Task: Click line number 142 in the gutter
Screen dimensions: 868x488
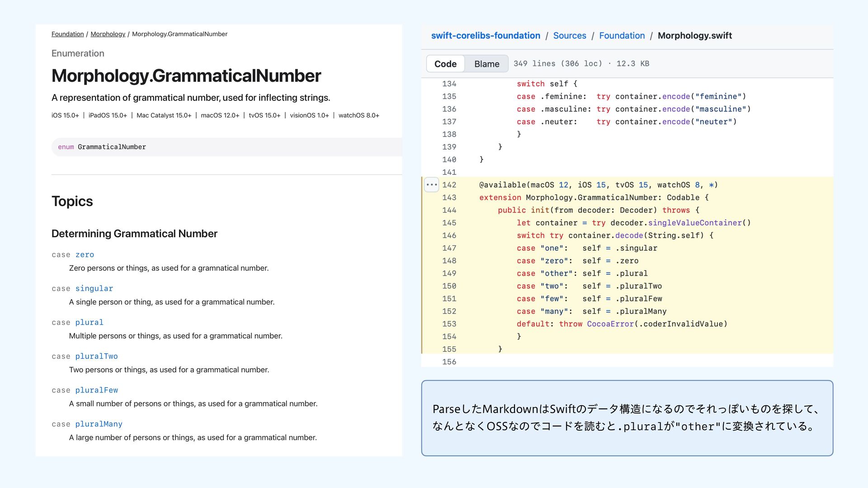Action: (x=449, y=185)
